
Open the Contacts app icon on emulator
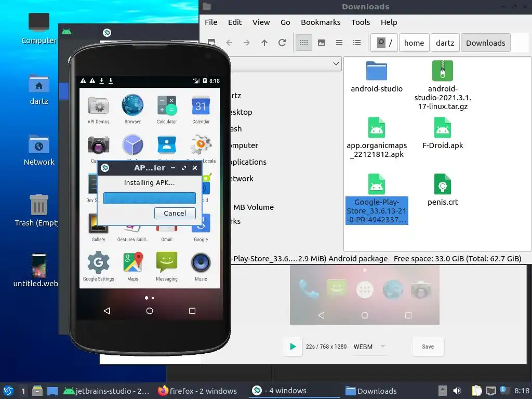(x=167, y=145)
